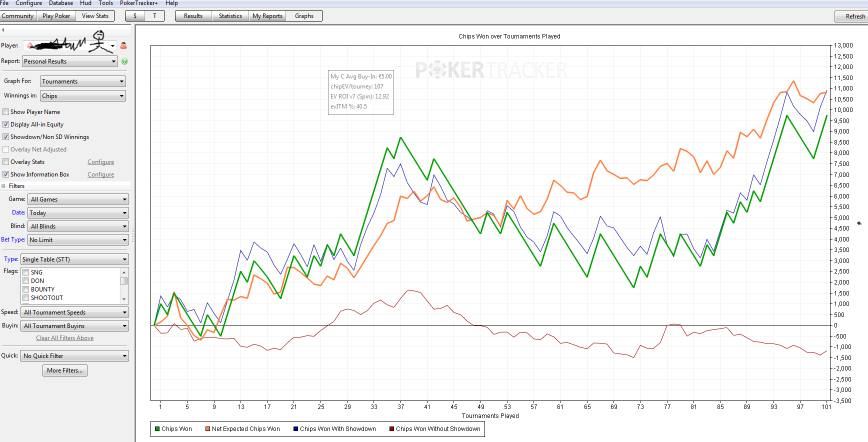Open the PokerTracker+ menu
The image size is (868, 442).
(x=139, y=3)
